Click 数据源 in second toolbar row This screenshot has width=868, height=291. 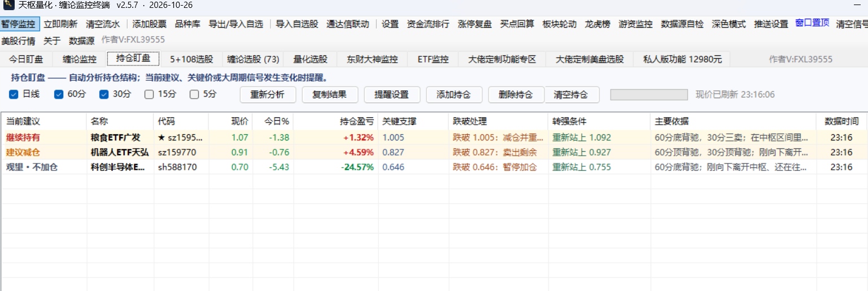click(x=82, y=41)
